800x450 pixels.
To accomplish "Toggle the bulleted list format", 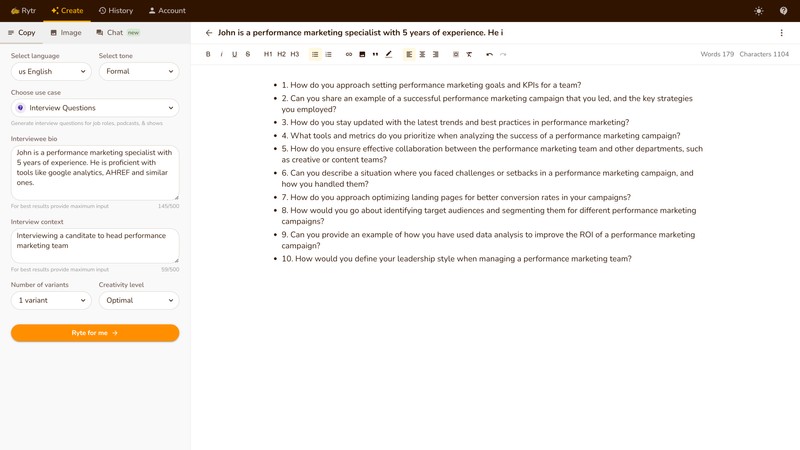I will pyautogui.click(x=315, y=54).
